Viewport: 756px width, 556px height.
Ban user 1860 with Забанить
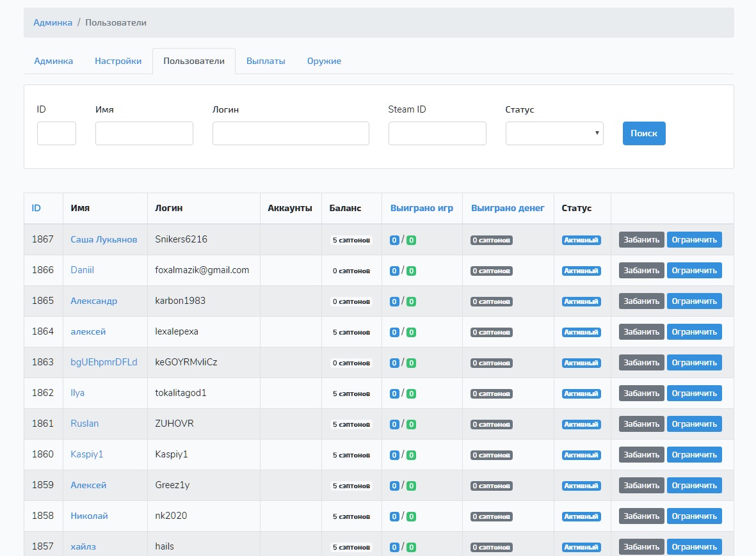641,455
